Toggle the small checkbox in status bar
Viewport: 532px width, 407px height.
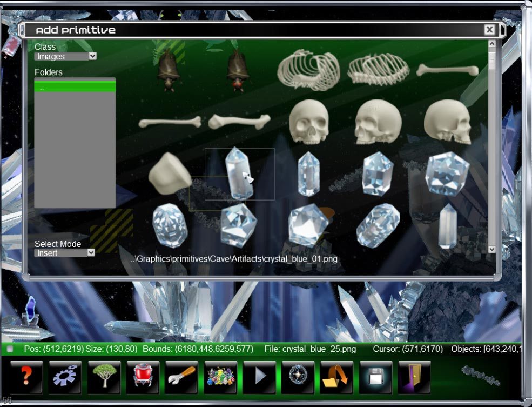[x=10, y=349]
